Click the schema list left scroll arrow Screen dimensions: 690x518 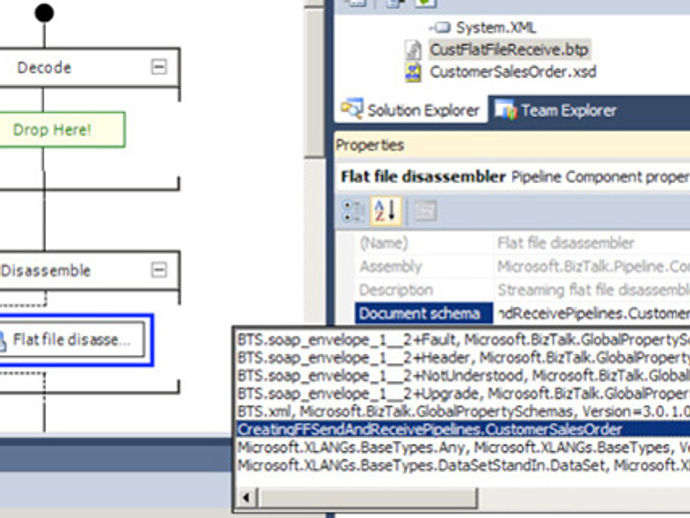coord(246,498)
